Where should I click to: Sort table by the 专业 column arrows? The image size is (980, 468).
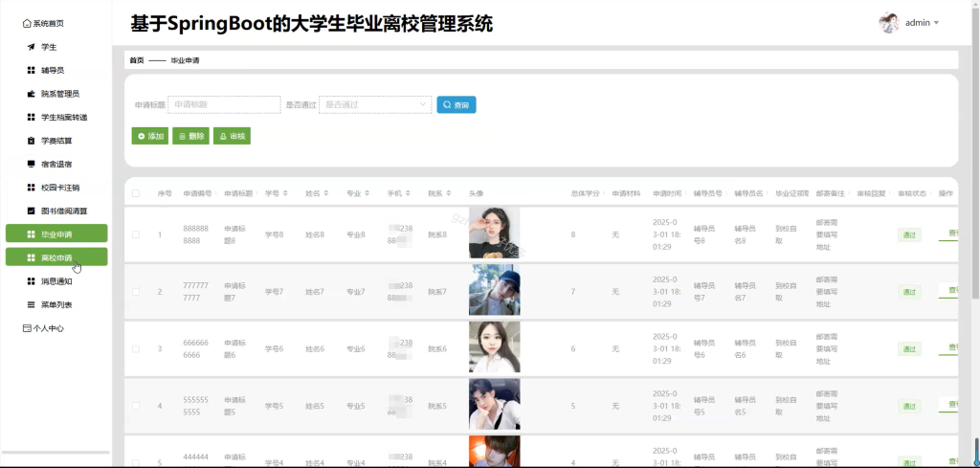click(x=367, y=193)
